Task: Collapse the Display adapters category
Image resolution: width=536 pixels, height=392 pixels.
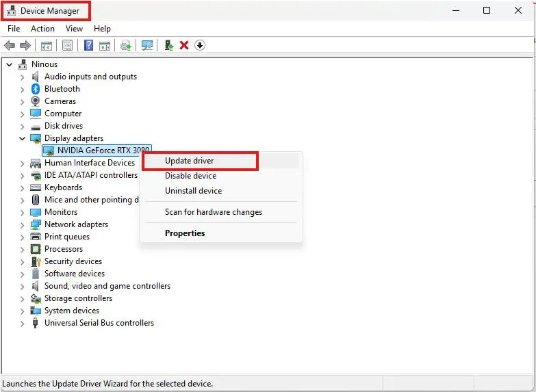Action: coord(23,138)
